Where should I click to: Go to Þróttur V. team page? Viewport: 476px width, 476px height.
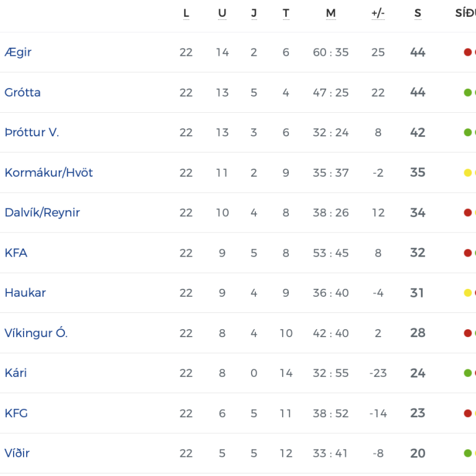pyautogui.click(x=32, y=133)
